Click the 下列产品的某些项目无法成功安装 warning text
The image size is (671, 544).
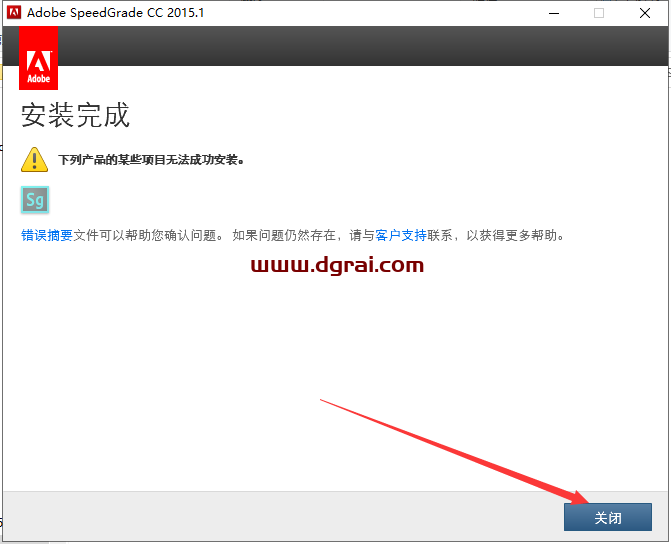coord(151,160)
